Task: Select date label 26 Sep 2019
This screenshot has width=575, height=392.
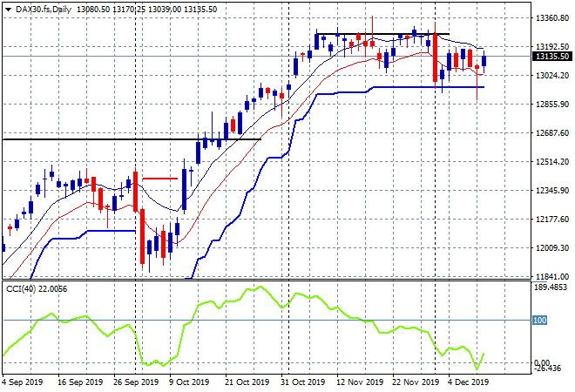Action: [x=136, y=382]
